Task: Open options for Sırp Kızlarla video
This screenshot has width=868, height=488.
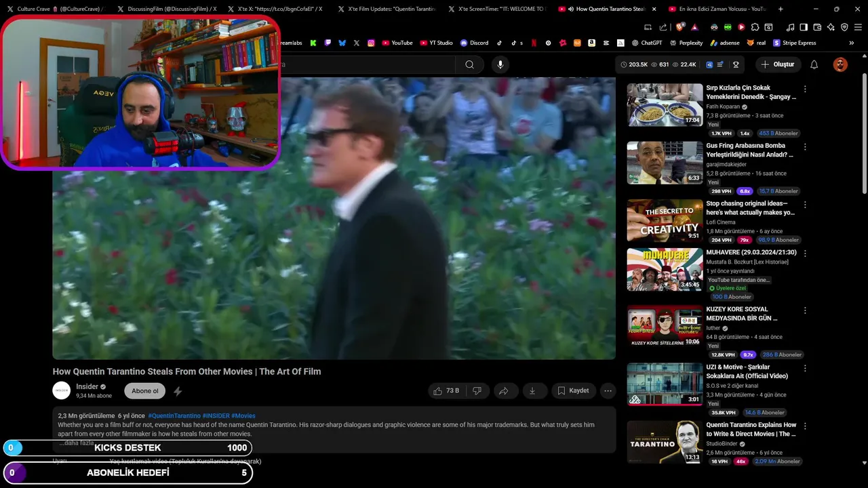Action: click(x=805, y=89)
